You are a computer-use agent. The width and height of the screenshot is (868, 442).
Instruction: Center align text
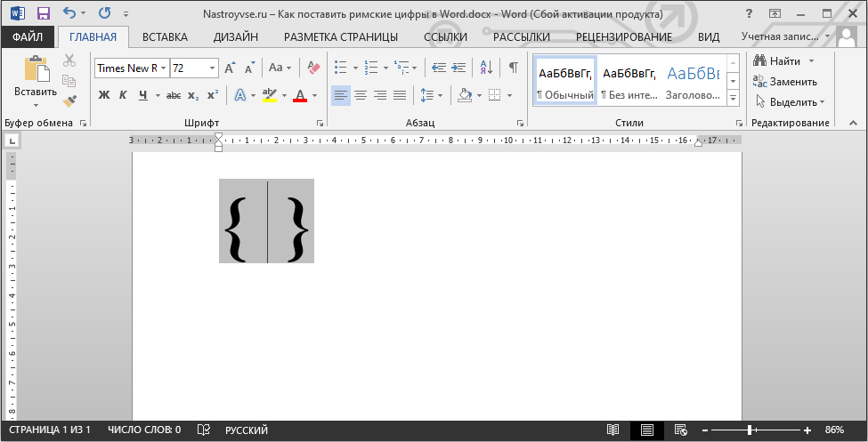361,95
